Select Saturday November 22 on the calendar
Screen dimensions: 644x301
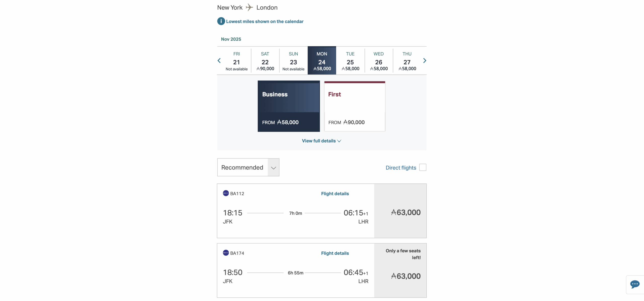coord(265,60)
